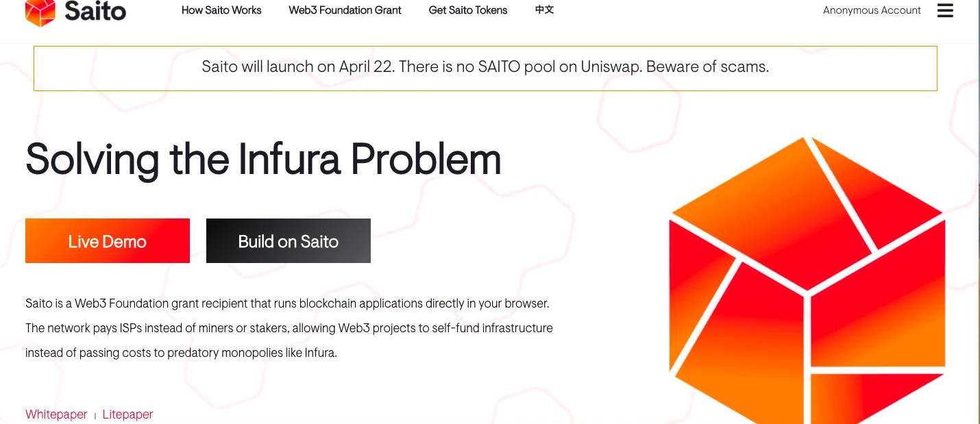Click the April 22 launch announcement banner
The height and width of the screenshot is (424, 980).
coord(485,68)
